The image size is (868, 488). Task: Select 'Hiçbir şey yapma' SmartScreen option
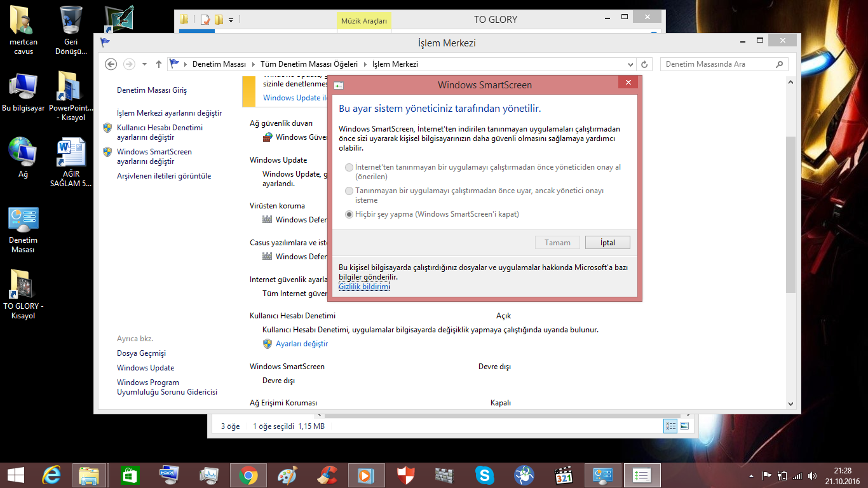pos(349,214)
